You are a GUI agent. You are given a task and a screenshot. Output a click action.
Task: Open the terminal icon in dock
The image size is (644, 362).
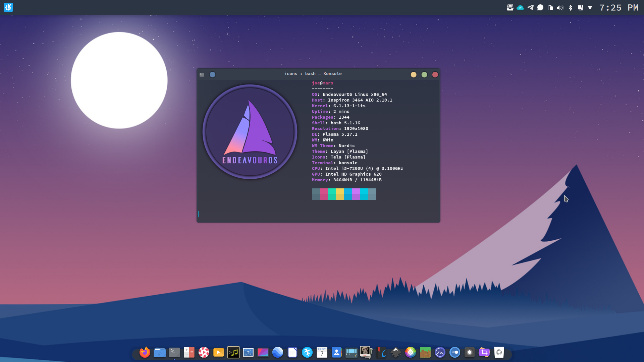pos(174,352)
